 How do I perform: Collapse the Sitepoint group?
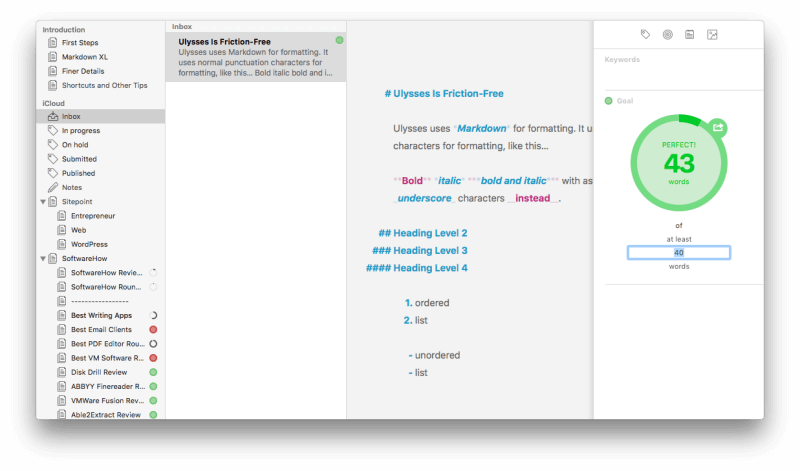click(x=43, y=202)
